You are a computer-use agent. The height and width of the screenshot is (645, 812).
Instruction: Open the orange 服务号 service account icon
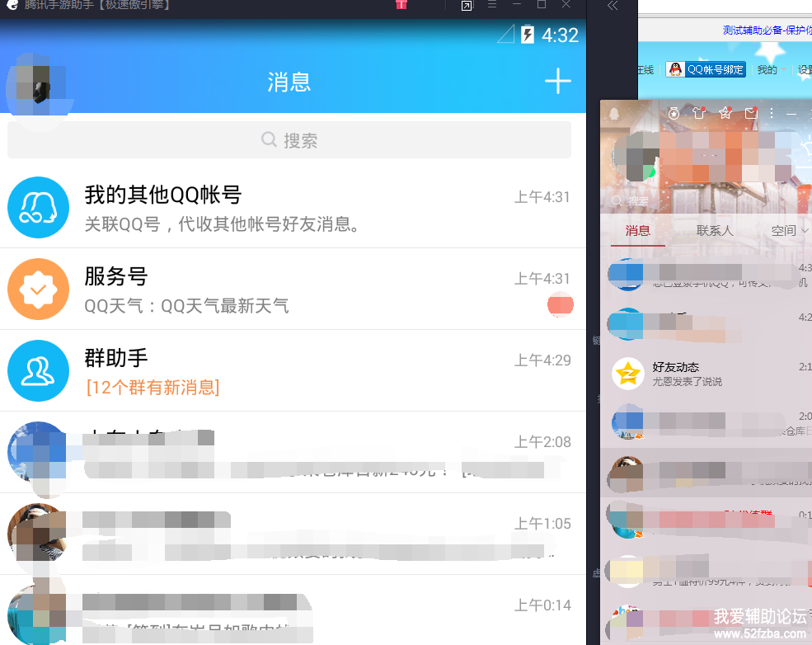[38, 289]
